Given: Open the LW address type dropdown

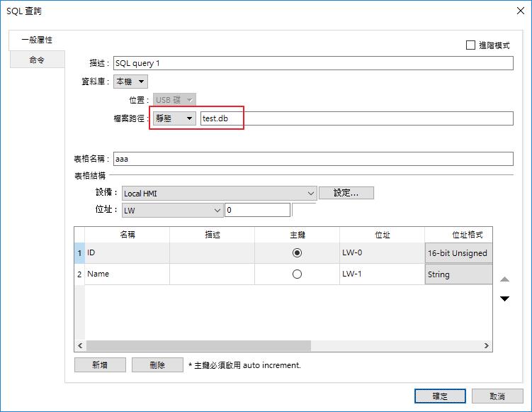Looking at the screenshot, I should click(172, 211).
